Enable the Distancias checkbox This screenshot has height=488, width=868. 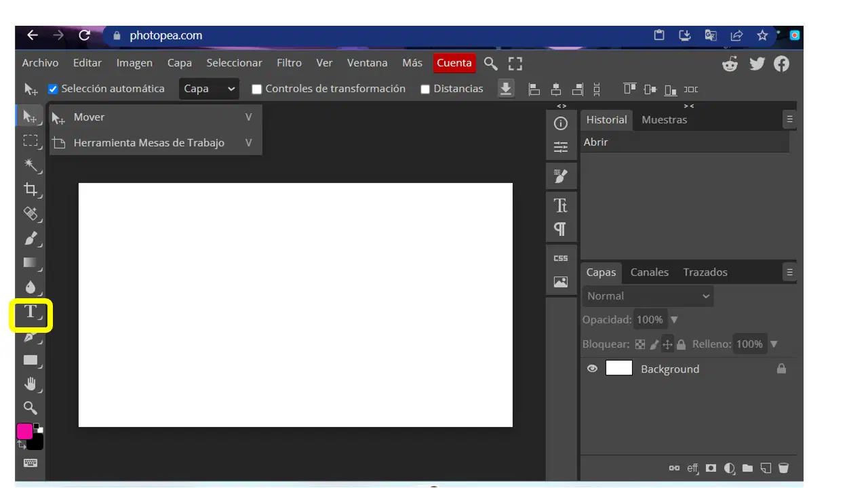425,89
